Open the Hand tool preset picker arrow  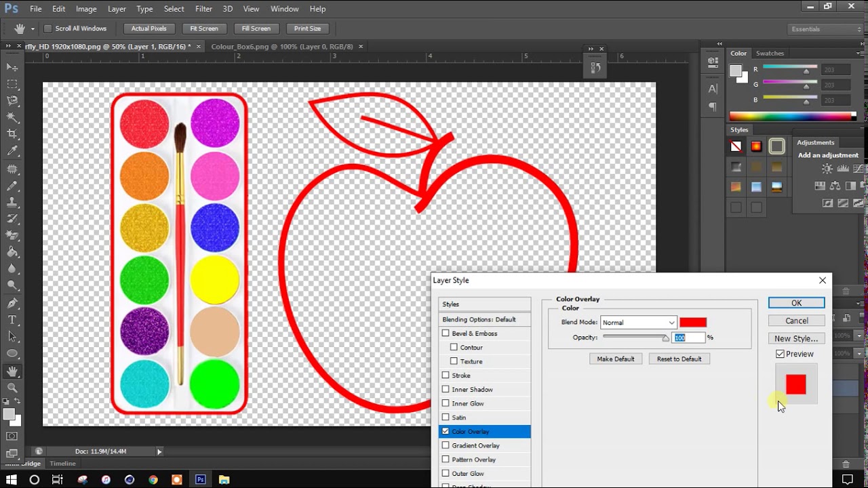(x=32, y=29)
